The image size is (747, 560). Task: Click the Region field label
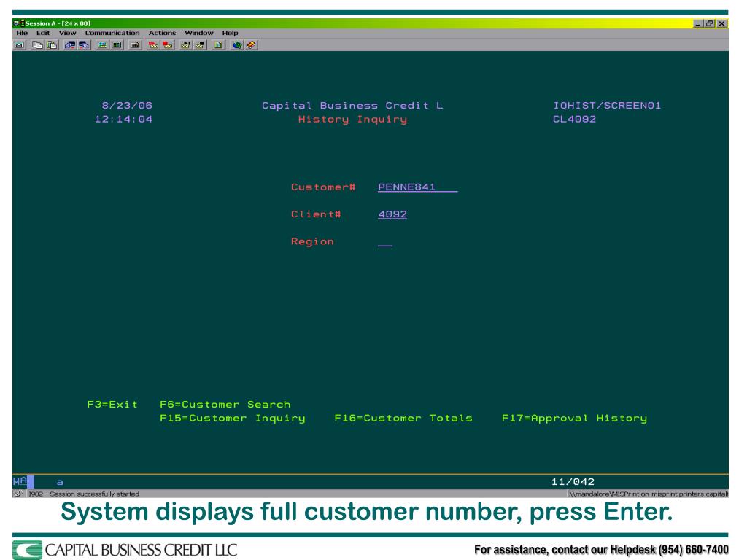[x=312, y=242]
